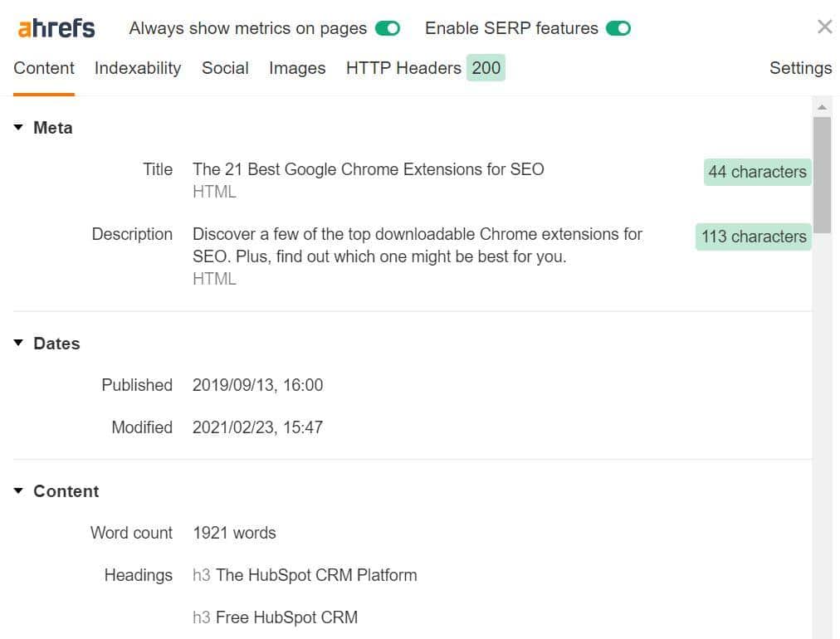Collapse the Content section
The height and width of the screenshot is (639, 840).
[18, 490]
